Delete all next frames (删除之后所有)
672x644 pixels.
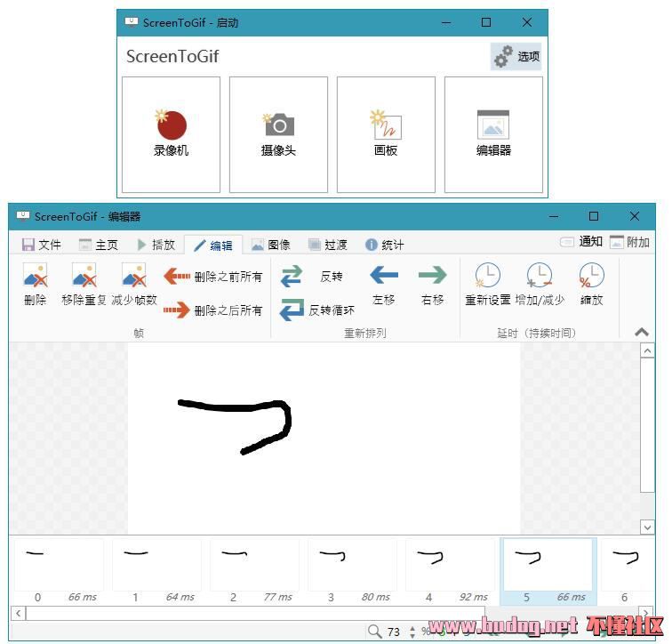pyautogui.click(x=213, y=310)
